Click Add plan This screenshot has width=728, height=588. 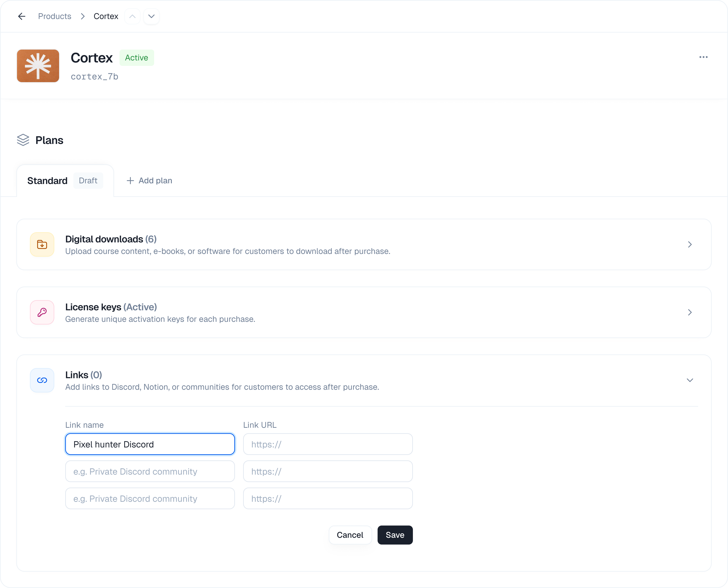[149, 181]
